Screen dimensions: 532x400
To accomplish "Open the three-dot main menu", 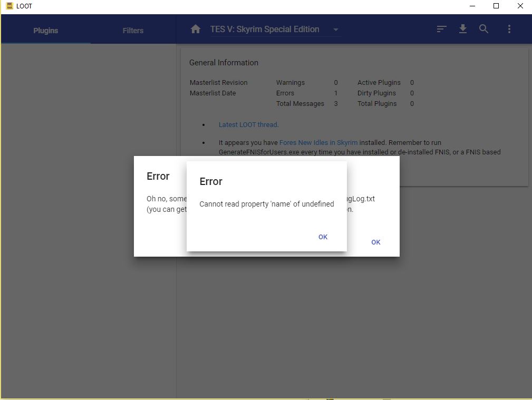I will coord(509,29).
